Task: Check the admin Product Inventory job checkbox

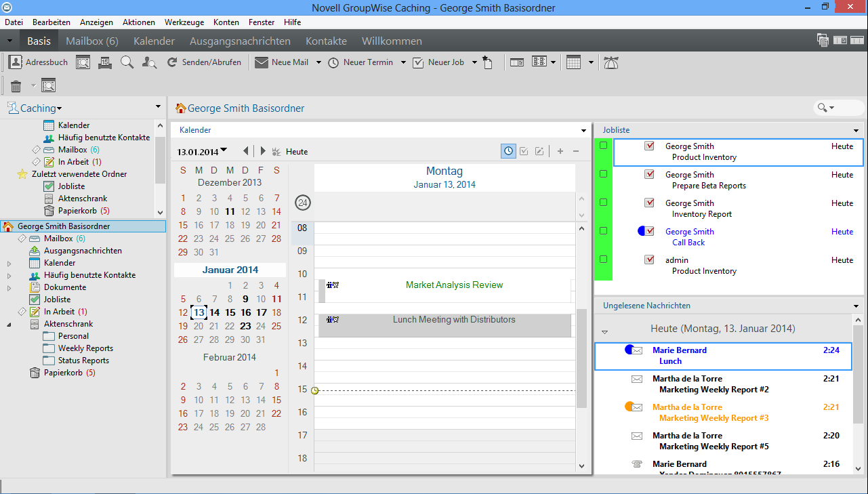Action: coord(649,260)
